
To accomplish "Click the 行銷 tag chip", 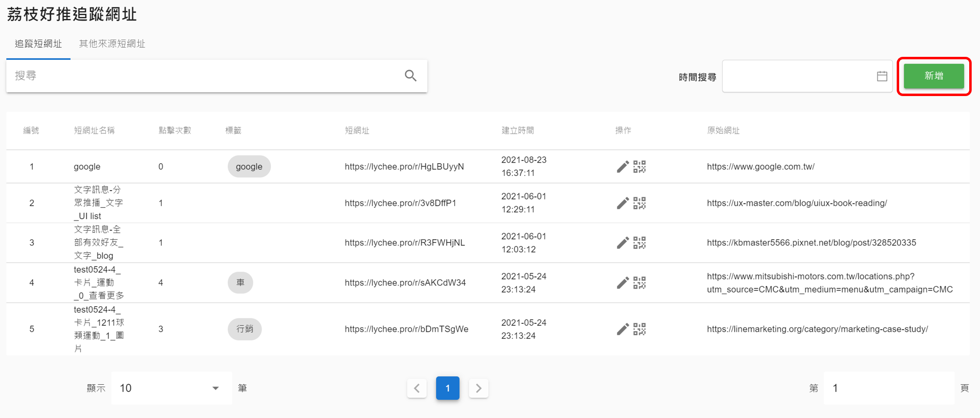I will point(245,329).
